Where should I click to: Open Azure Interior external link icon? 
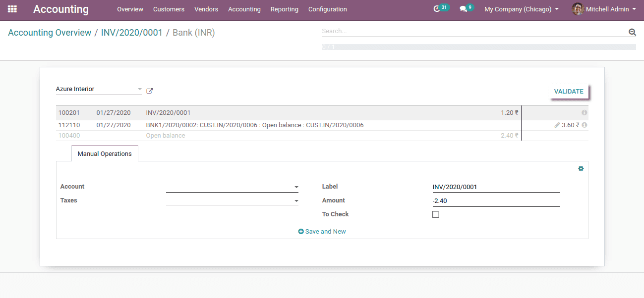tap(150, 91)
